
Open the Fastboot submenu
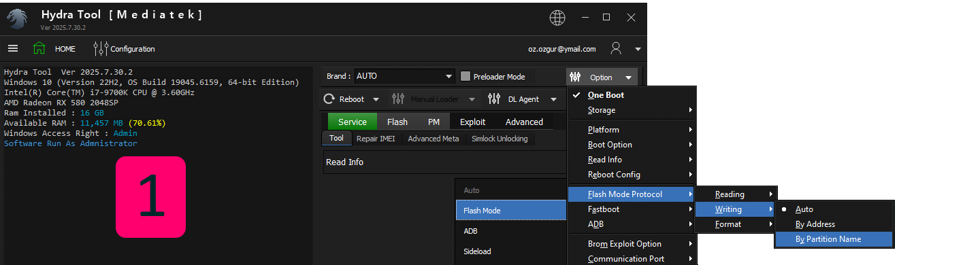pos(632,209)
